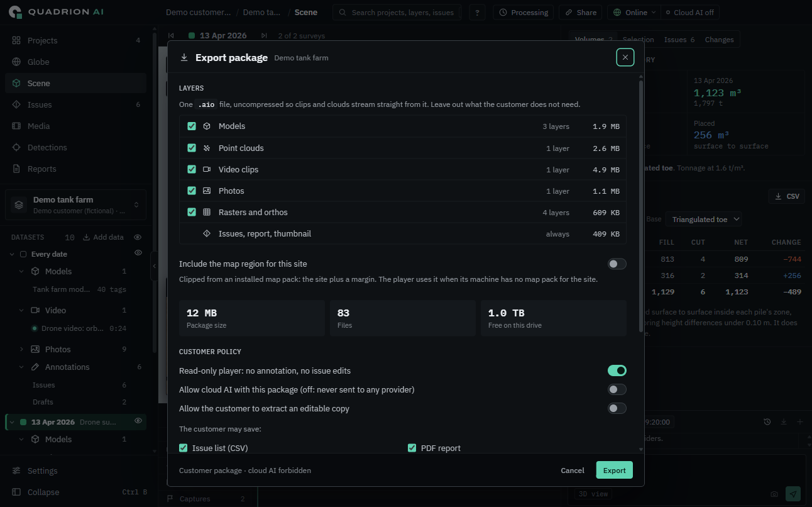Screen dimensions: 812x507
Task: Uncheck the Models layer checkbox
Action: (x=192, y=126)
